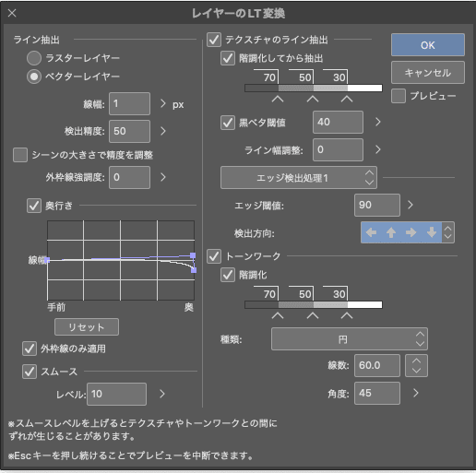476x473 pixels.
Task: Click the 検出方向 stepper arrows
Action: pos(448,232)
